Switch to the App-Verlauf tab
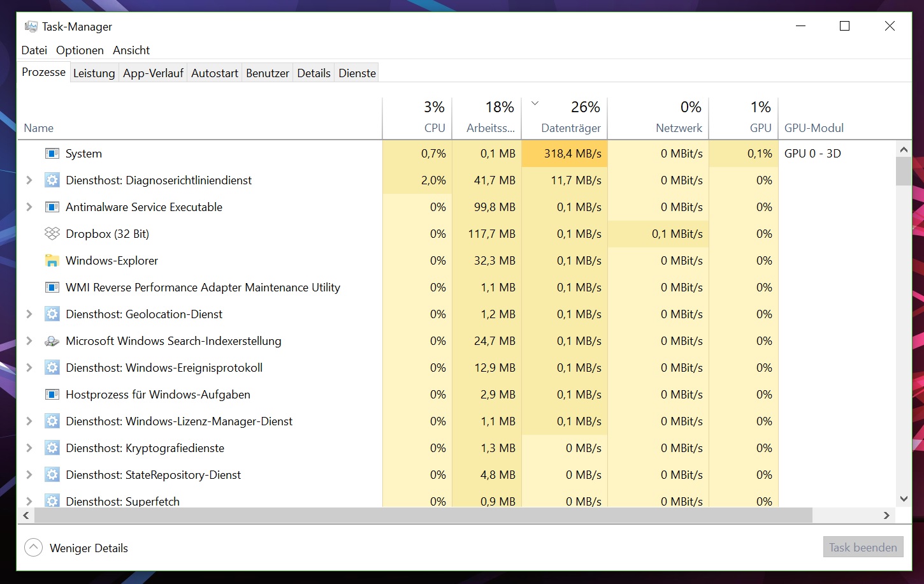 [153, 73]
